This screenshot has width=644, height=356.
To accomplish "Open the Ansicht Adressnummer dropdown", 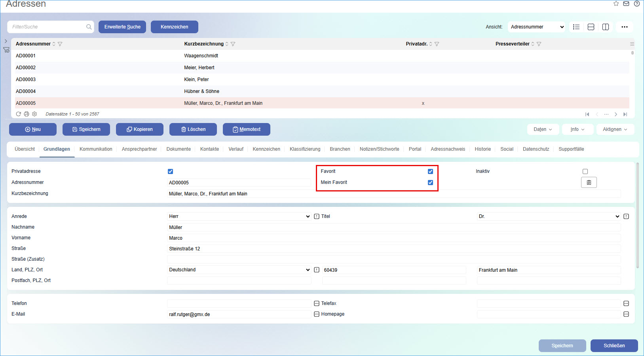I will 537,27.
